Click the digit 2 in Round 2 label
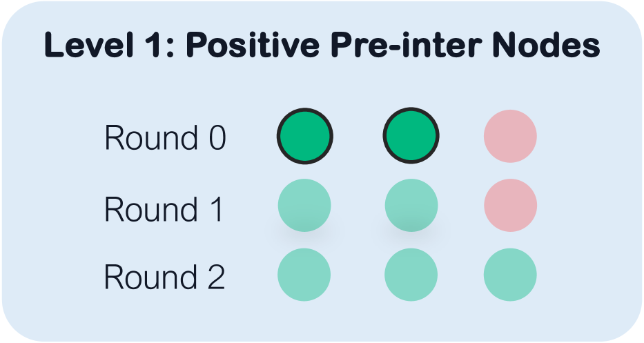The image size is (644, 343). (x=216, y=277)
